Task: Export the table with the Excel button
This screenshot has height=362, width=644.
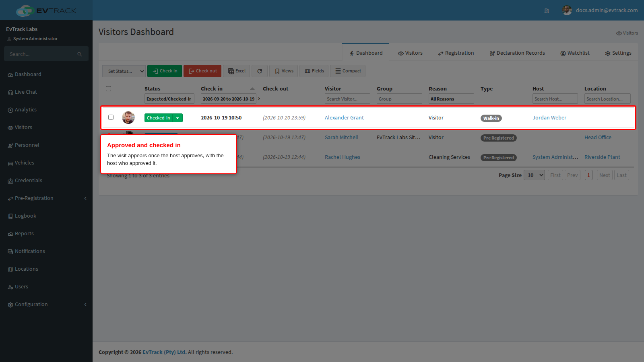Action: click(237, 71)
